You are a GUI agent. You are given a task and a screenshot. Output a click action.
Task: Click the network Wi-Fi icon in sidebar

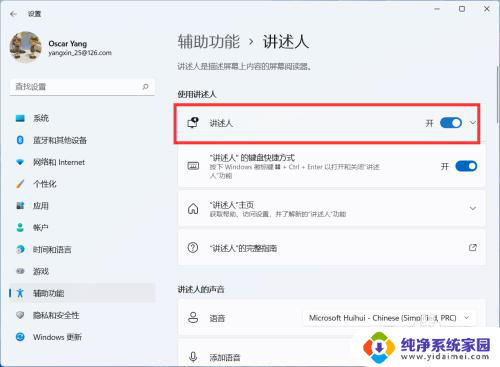click(x=20, y=162)
